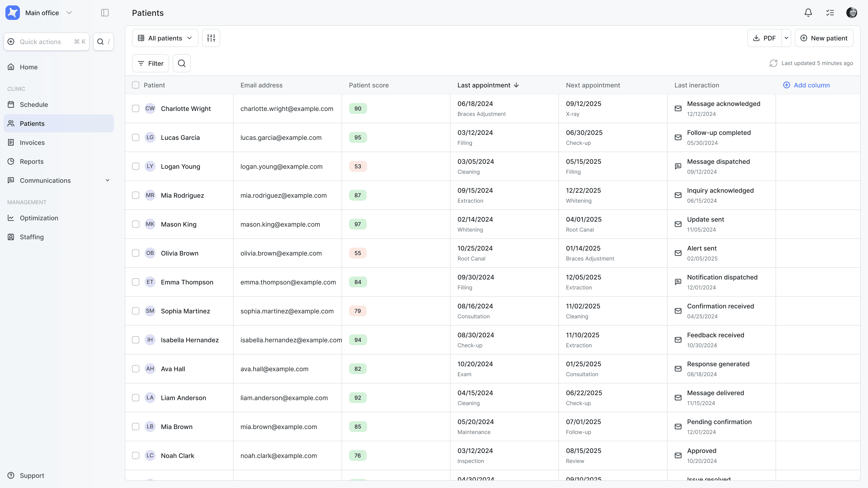Expand the PDF export options arrow
868x488 pixels.
tap(786, 38)
